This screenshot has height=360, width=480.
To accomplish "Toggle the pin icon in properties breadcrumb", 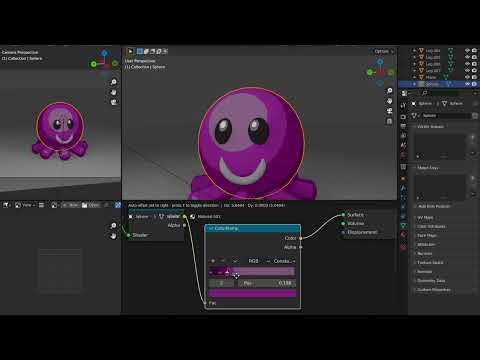I will pos(476,104).
